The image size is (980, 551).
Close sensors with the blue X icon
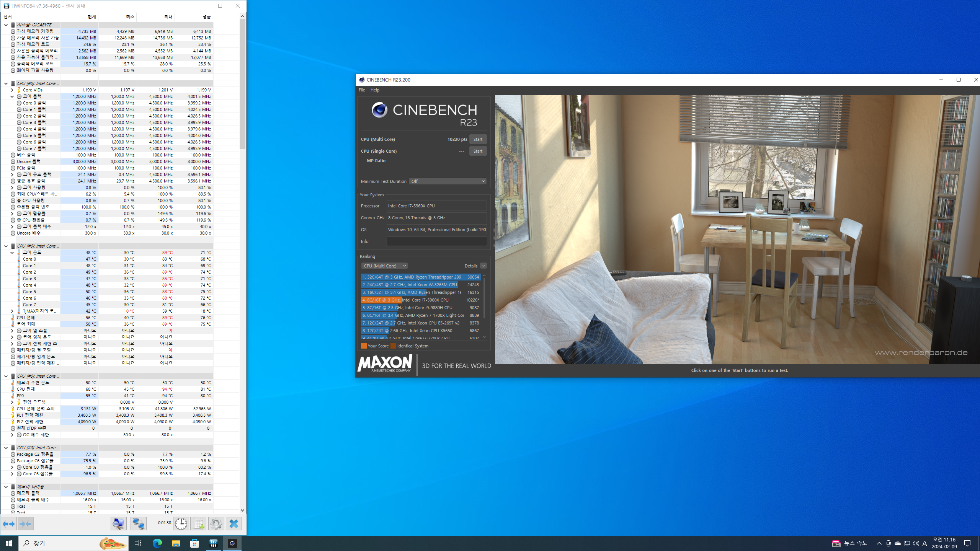pyautogui.click(x=234, y=523)
